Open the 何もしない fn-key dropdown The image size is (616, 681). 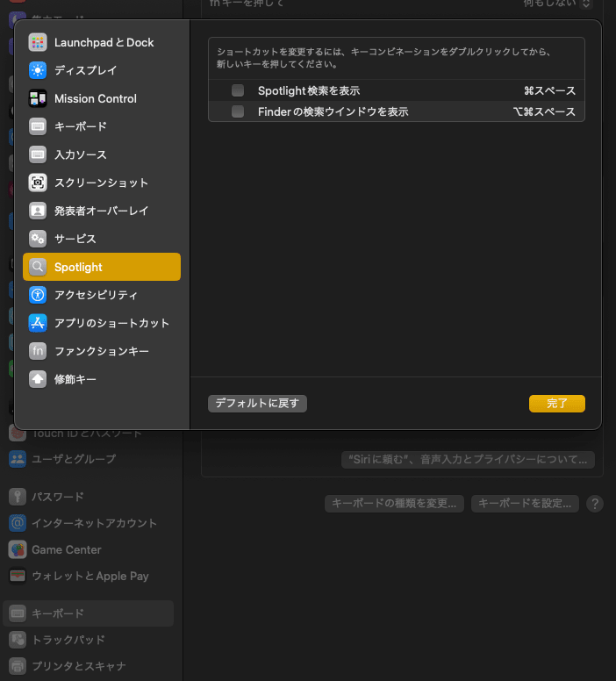tap(557, 4)
